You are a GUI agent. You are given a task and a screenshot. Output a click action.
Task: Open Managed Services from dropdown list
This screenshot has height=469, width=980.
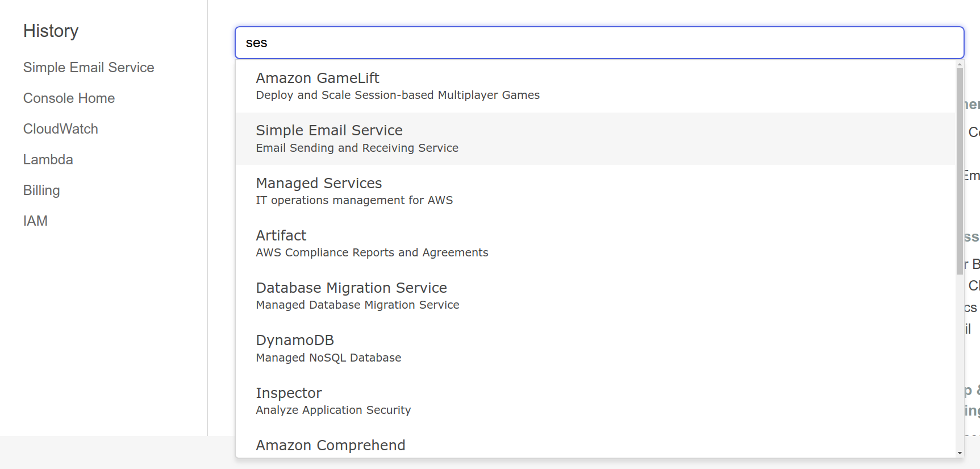[319, 184]
